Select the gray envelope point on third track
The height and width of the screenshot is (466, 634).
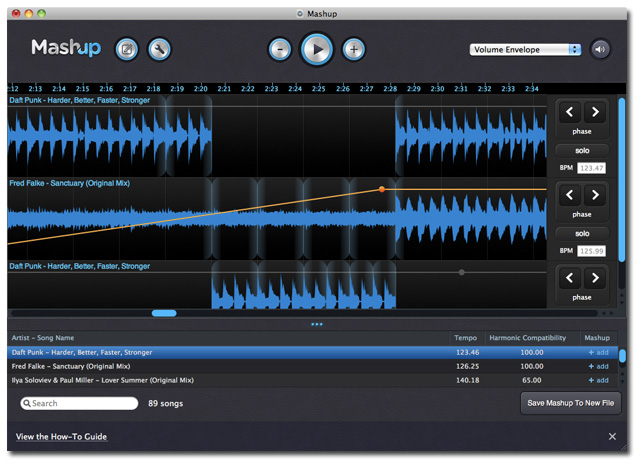(461, 272)
